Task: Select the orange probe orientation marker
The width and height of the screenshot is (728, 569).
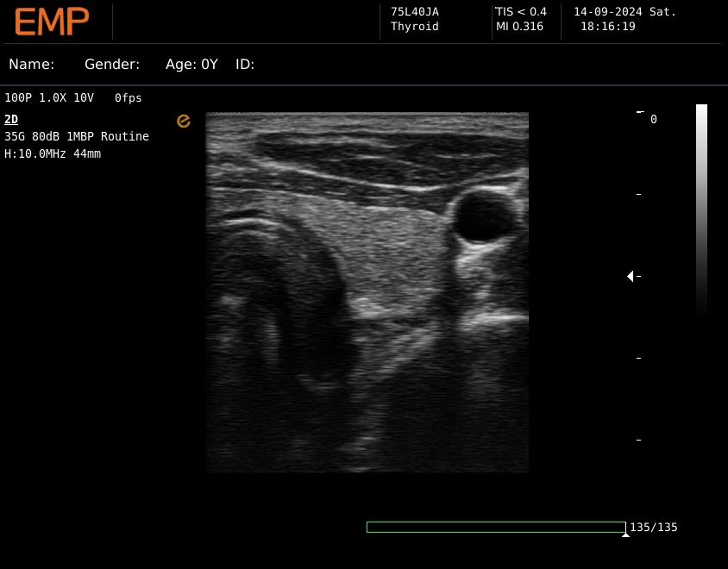Action: click(x=184, y=122)
